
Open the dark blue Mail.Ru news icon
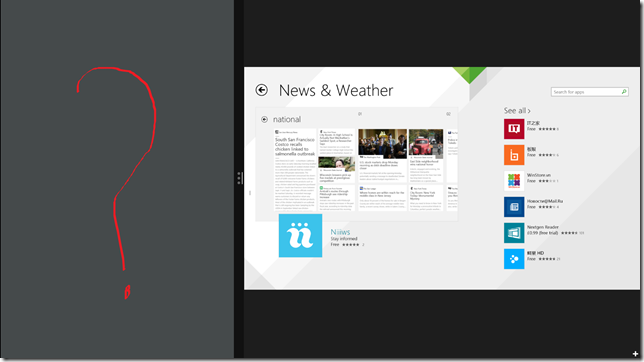click(x=514, y=207)
